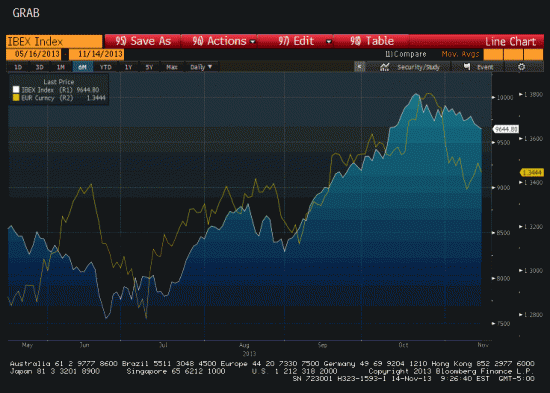550x393 pixels.
Task: Click the GRAB title text
Action: coord(26,13)
